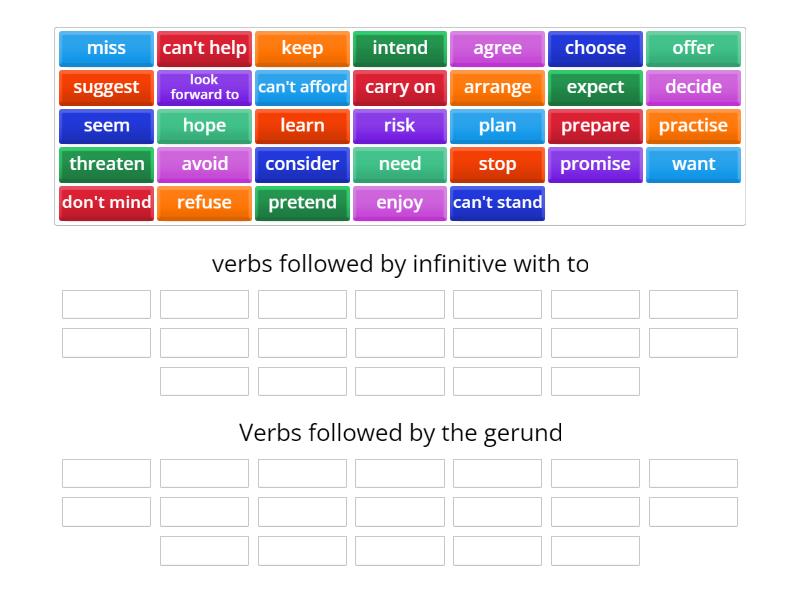Select the 'don't mind' tile
Image resolution: width=800 pixels, height=600 pixels.
(x=106, y=203)
